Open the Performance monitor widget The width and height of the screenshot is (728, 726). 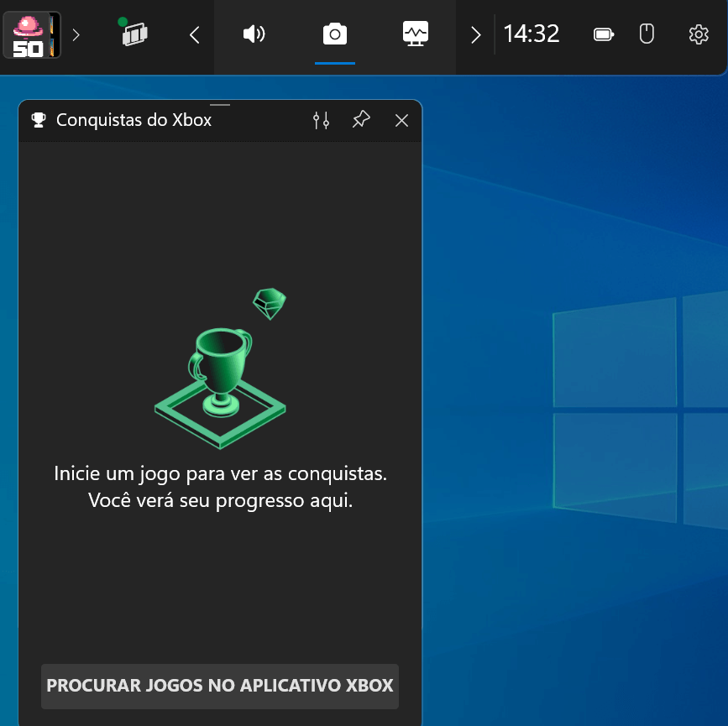(x=416, y=34)
